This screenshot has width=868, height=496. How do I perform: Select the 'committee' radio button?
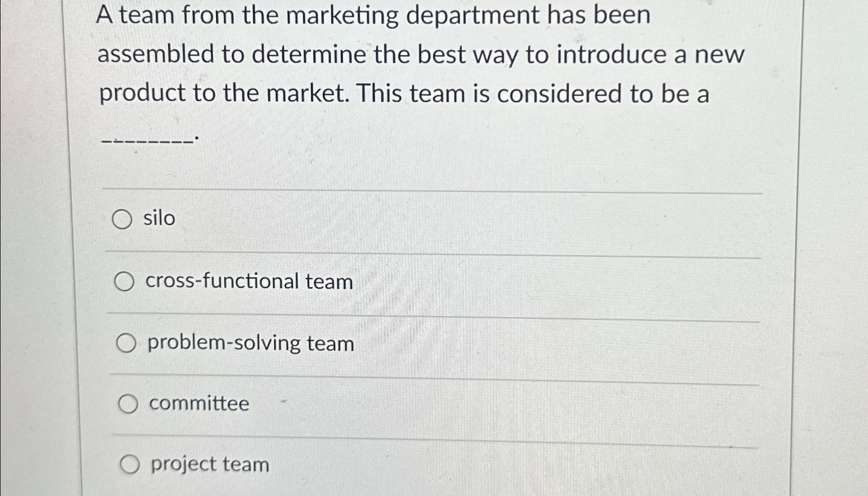(x=128, y=403)
